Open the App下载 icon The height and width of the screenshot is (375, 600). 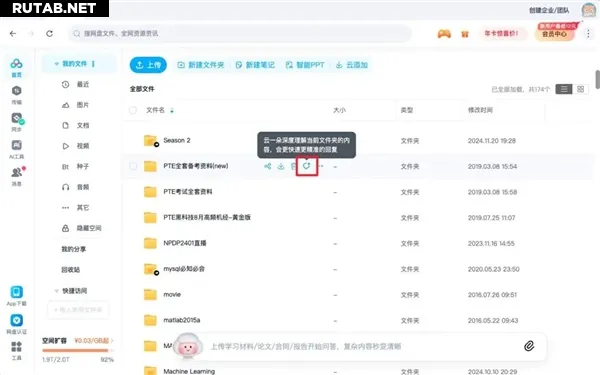point(16,292)
